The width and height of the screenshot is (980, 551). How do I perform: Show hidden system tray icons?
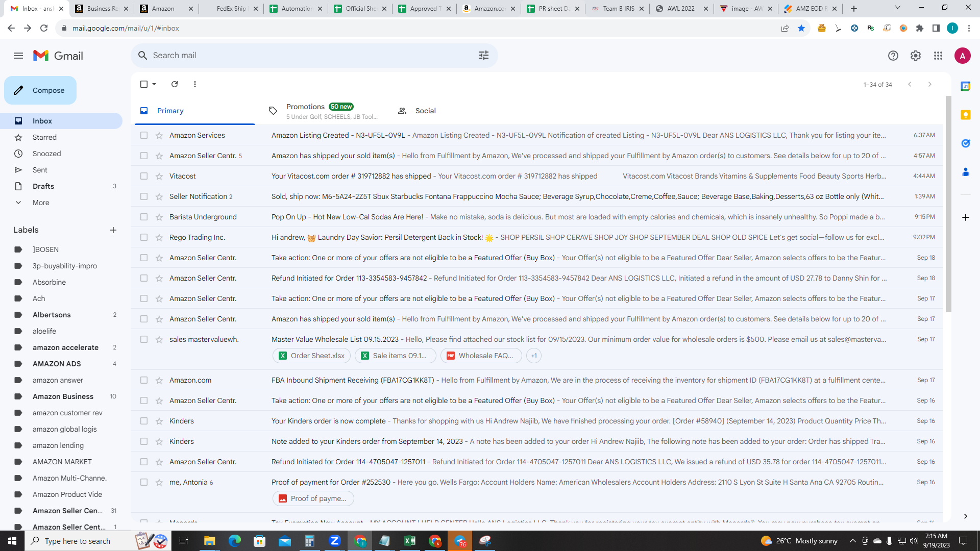(853, 541)
